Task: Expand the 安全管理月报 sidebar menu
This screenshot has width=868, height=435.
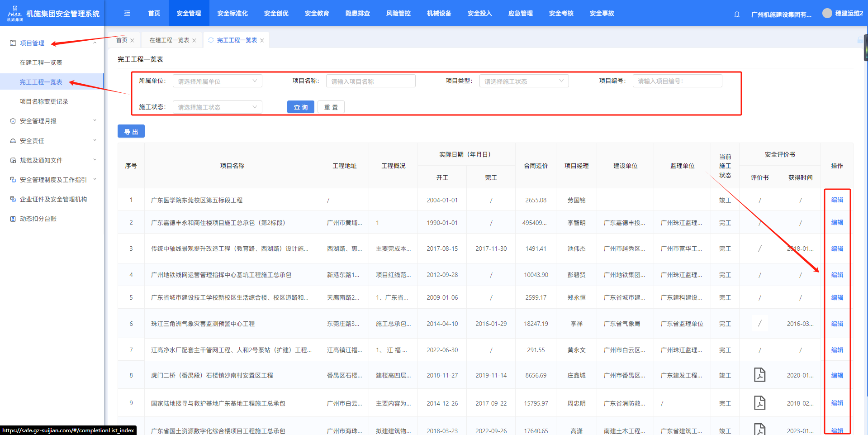Action: point(52,121)
